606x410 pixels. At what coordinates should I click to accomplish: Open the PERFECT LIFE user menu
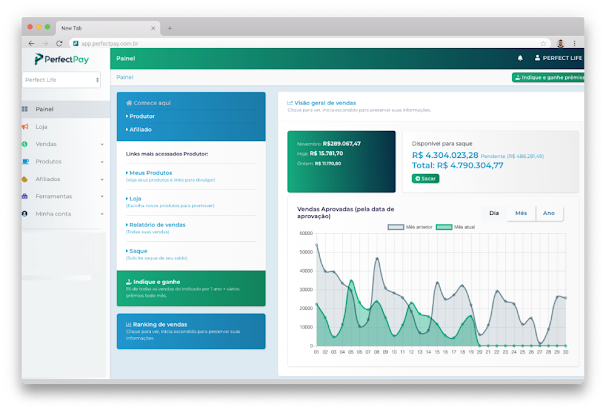coord(558,58)
